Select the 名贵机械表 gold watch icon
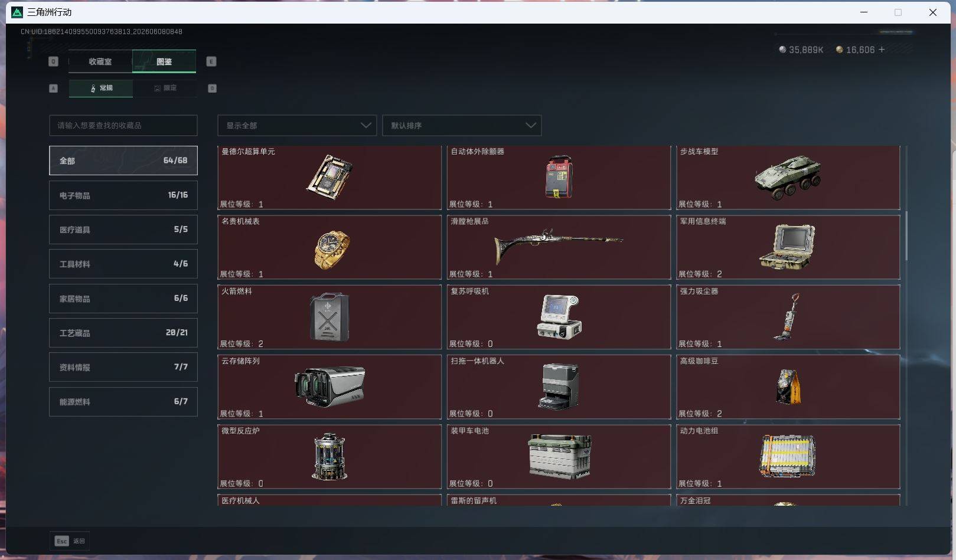The image size is (956, 560). click(x=331, y=250)
